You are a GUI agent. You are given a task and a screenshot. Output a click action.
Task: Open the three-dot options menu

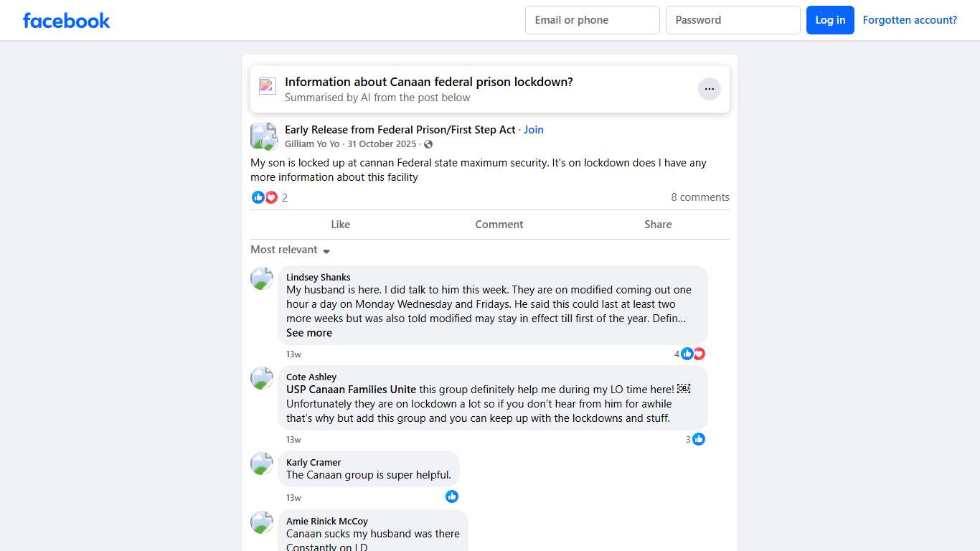tap(709, 89)
